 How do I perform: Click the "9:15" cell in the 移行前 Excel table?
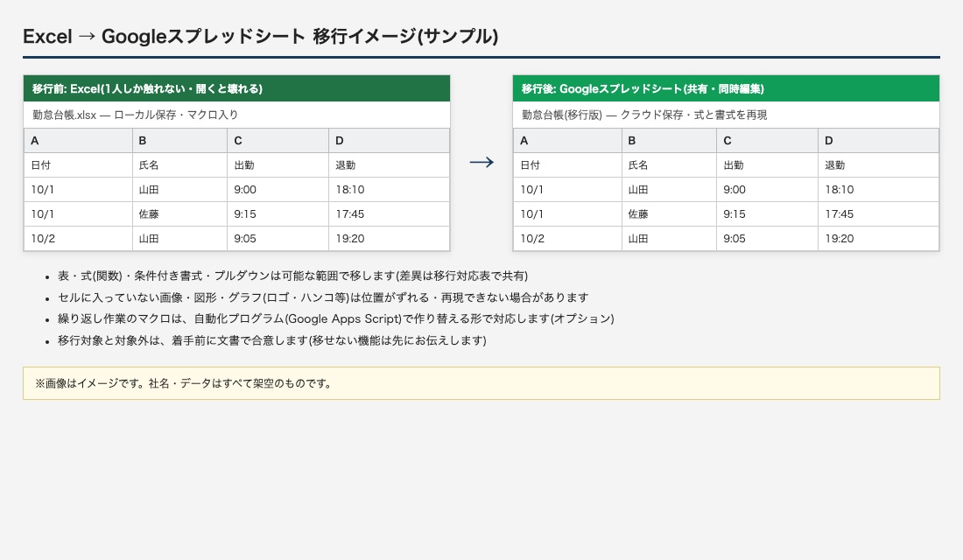(x=278, y=214)
